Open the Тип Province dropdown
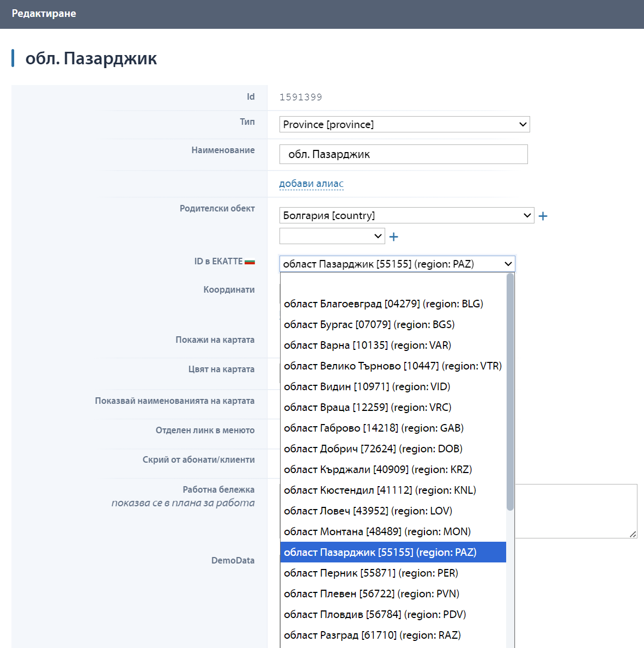 [x=404, y=124]
